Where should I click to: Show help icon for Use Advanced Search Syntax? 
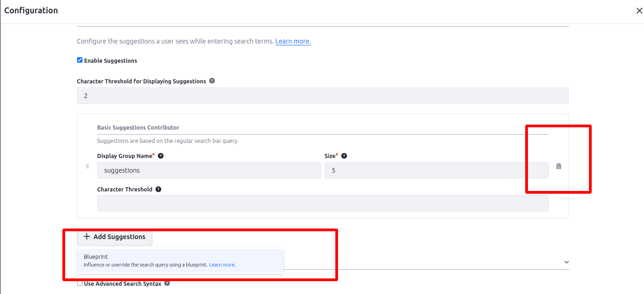[167, 283]
